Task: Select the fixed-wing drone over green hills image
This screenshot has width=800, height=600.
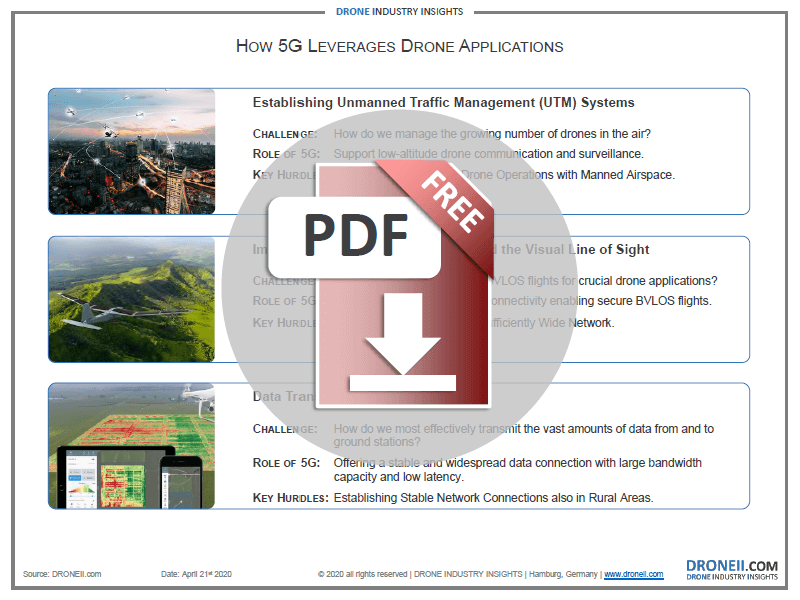Action: (x=132, y=299)
